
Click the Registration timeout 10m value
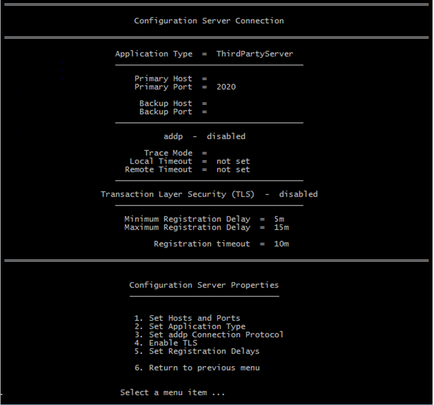click(281, 244)
